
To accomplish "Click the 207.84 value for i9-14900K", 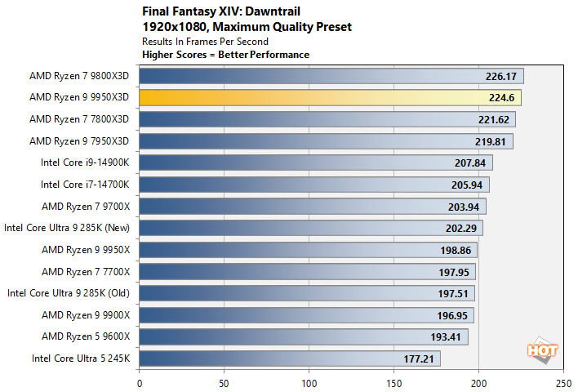I will point(471,163).
